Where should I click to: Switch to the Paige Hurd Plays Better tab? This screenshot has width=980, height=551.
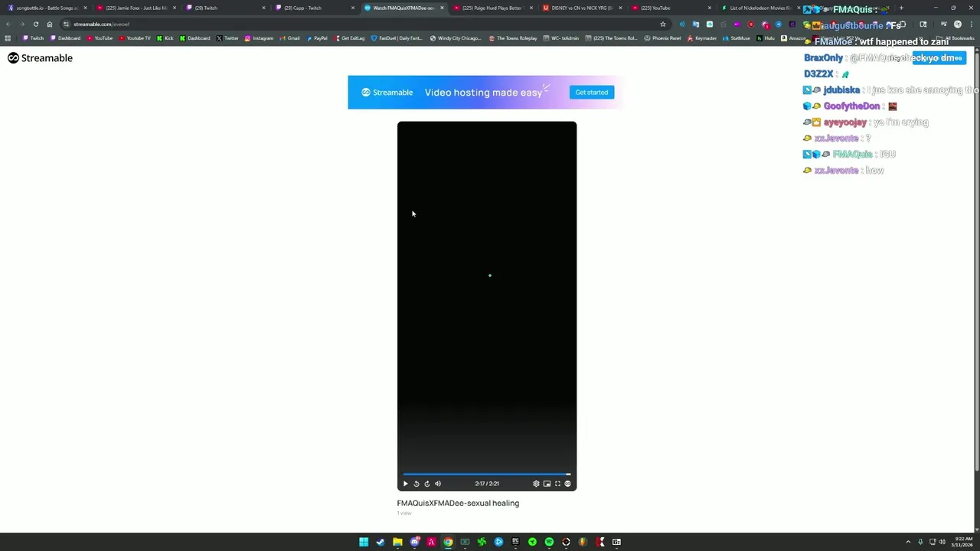tap(492, 8)
